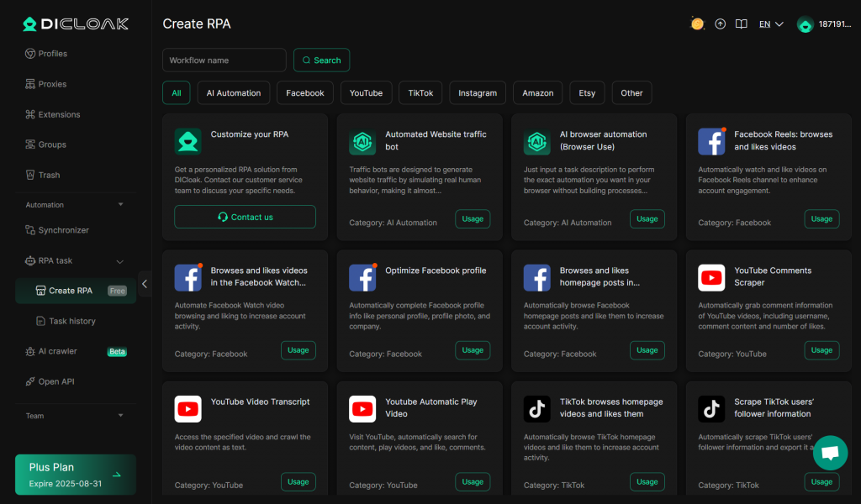861x504 pixels.
Task: Open Usage for TikTok homepage videos workflow
Action: pos(647,482)
